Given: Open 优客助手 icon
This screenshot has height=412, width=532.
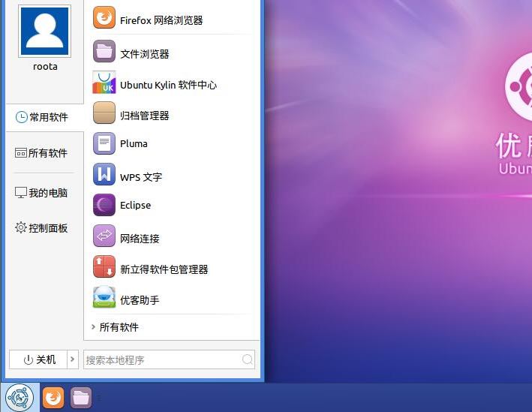Looking at the screenshot, I should 104,297.
